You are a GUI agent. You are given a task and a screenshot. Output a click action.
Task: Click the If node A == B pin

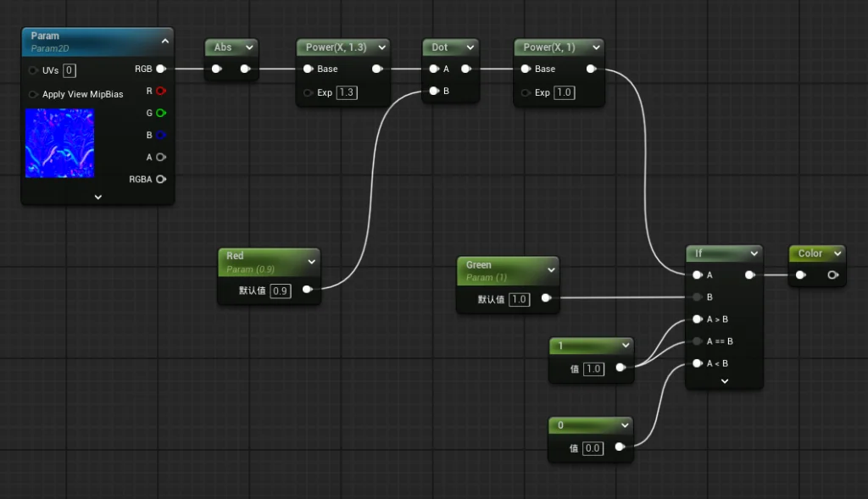click(698, 341)
